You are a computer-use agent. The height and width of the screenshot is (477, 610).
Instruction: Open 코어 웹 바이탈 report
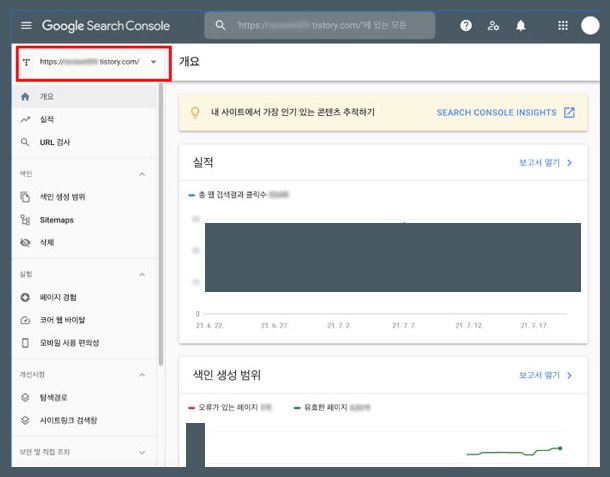[84, 320]
